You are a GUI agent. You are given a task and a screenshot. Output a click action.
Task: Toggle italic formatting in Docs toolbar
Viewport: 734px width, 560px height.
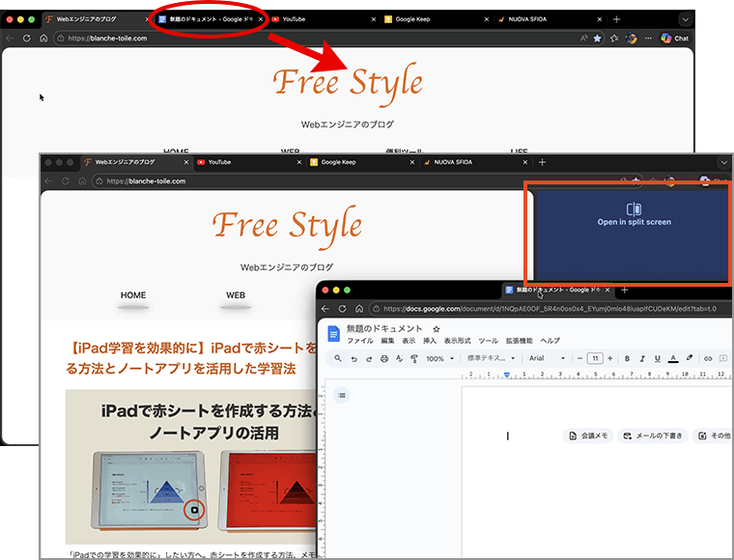point(642,358)
